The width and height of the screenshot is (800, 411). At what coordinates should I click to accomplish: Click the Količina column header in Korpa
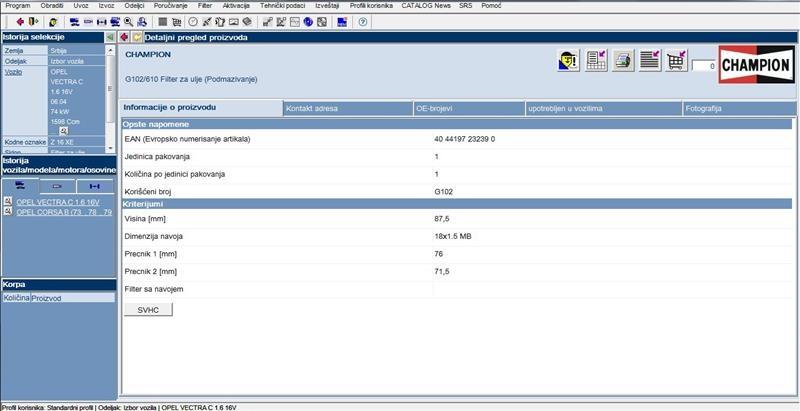pos(16,297)
